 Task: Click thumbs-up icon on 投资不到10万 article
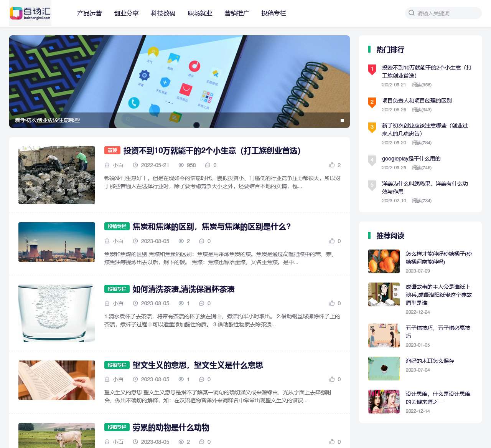pos(332,165)
